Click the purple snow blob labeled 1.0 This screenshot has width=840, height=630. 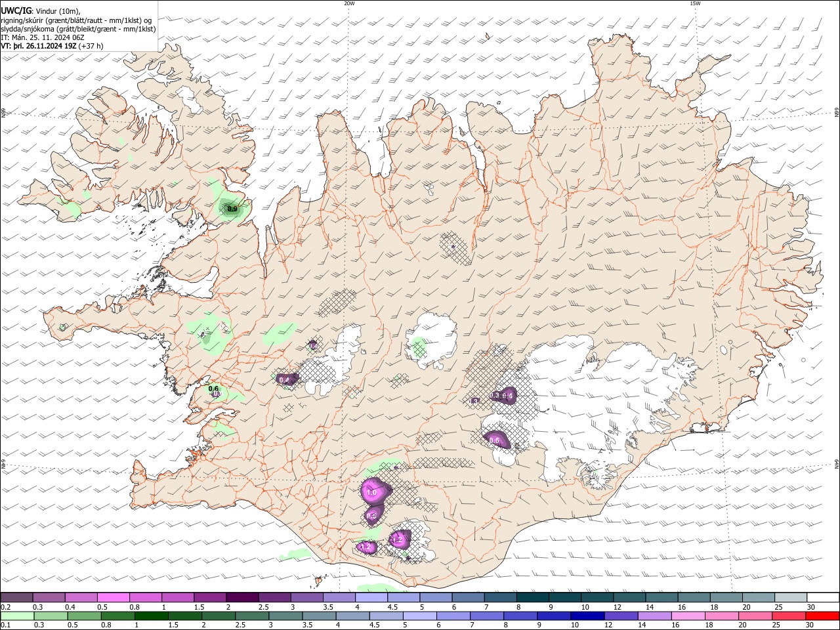coord(375,491)
